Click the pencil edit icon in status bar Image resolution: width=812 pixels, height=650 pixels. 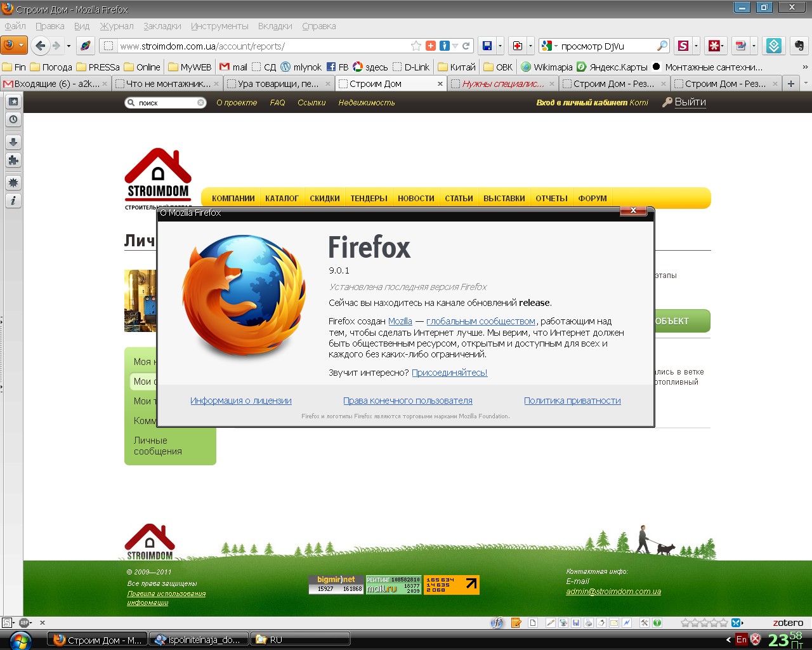pyautogui.click(x=550, y=623)
